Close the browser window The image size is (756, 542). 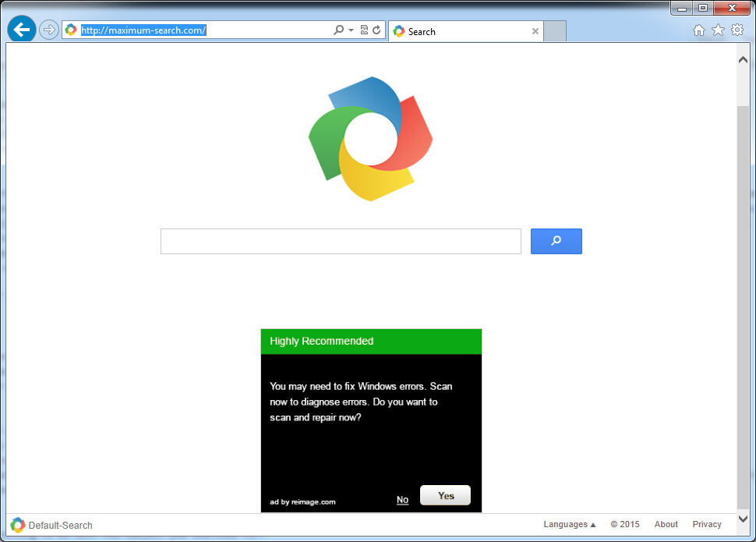pyautogui.click(x=732, y=9)
